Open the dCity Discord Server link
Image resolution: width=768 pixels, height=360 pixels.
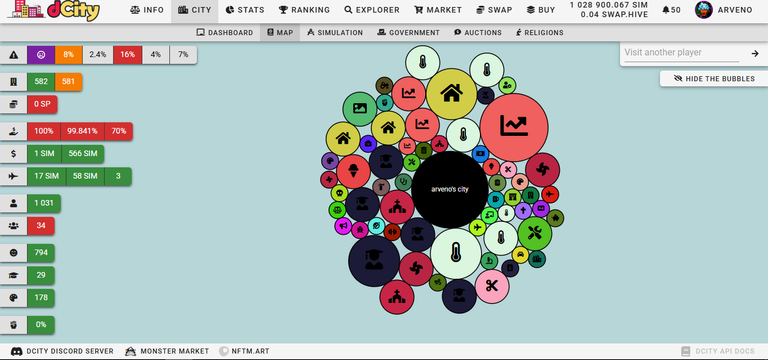62,351
